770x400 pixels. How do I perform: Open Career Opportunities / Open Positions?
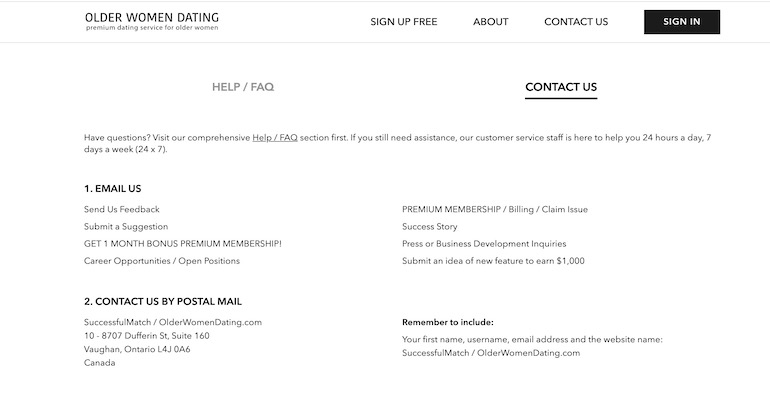click(x=162, y=261)
